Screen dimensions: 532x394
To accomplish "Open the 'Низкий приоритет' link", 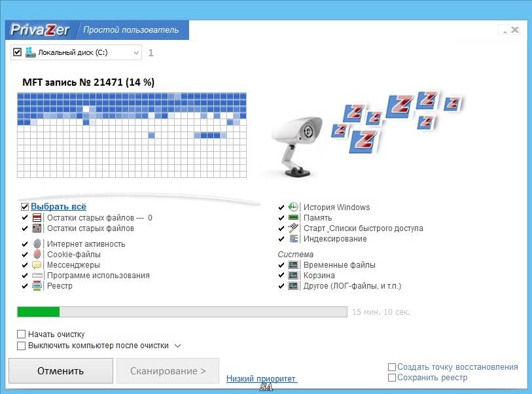I will (x=262, y=379).
